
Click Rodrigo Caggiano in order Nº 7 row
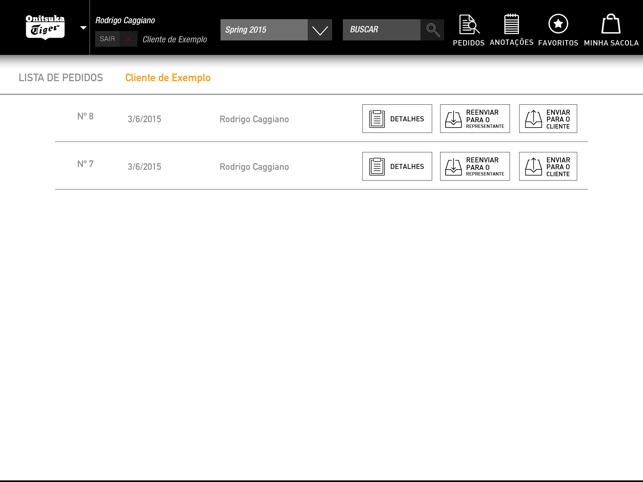click(254, 167)
